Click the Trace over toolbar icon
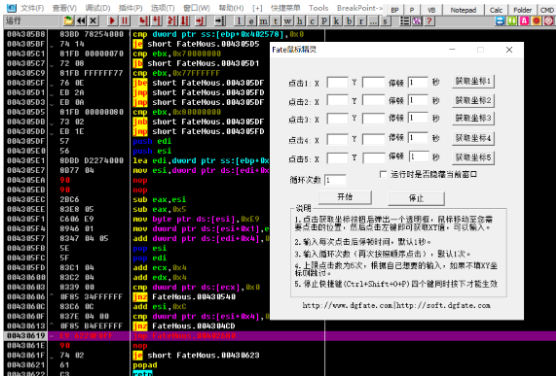 184,21
